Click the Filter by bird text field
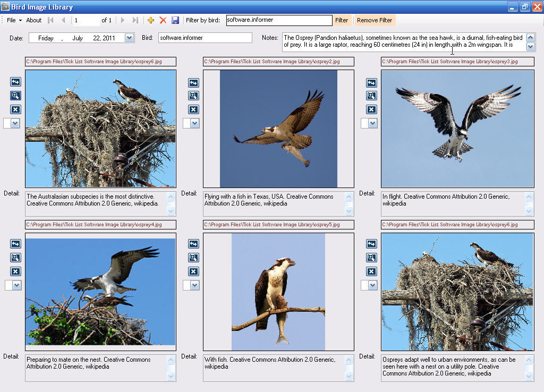This screenshot has width=544, height=392. pos(279,20)
